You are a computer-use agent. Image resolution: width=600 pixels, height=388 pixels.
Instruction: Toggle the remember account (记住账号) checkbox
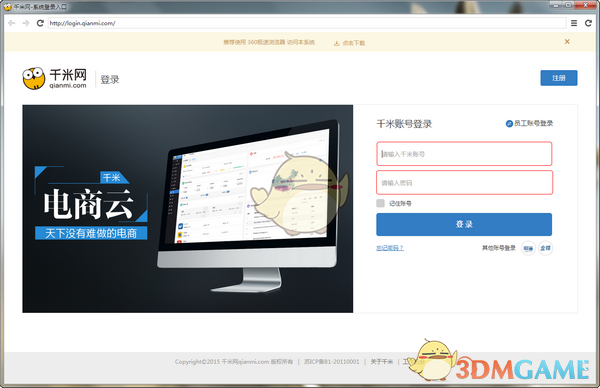(380, 203)
